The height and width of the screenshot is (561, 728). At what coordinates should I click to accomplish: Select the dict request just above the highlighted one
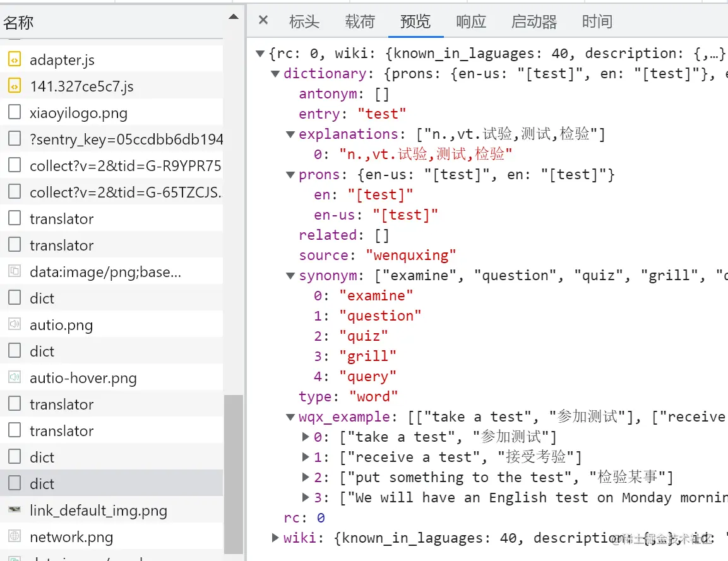click(x=111, y=457)
